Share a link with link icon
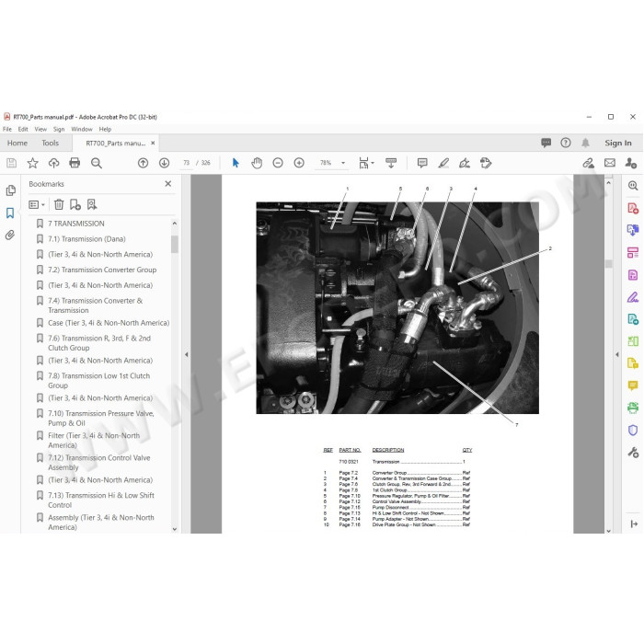This screenshot has height=644, width=644. (589, 163)
